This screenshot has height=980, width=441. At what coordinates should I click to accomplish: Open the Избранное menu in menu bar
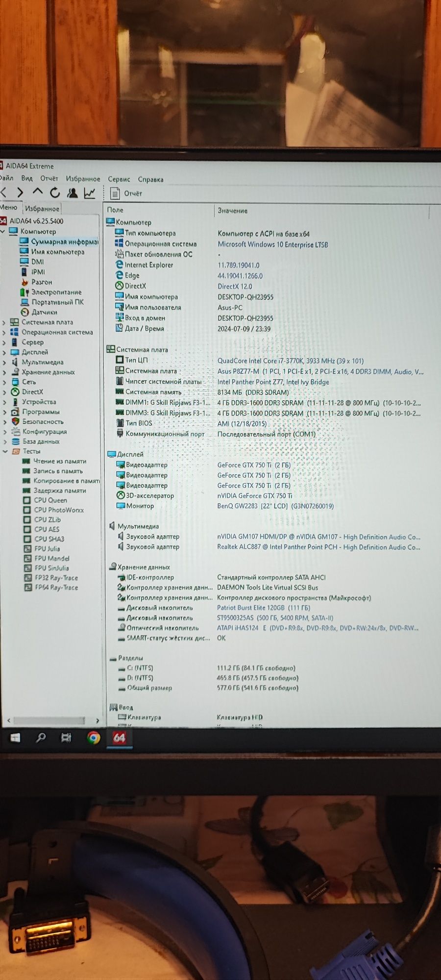(x=83, y=179)
